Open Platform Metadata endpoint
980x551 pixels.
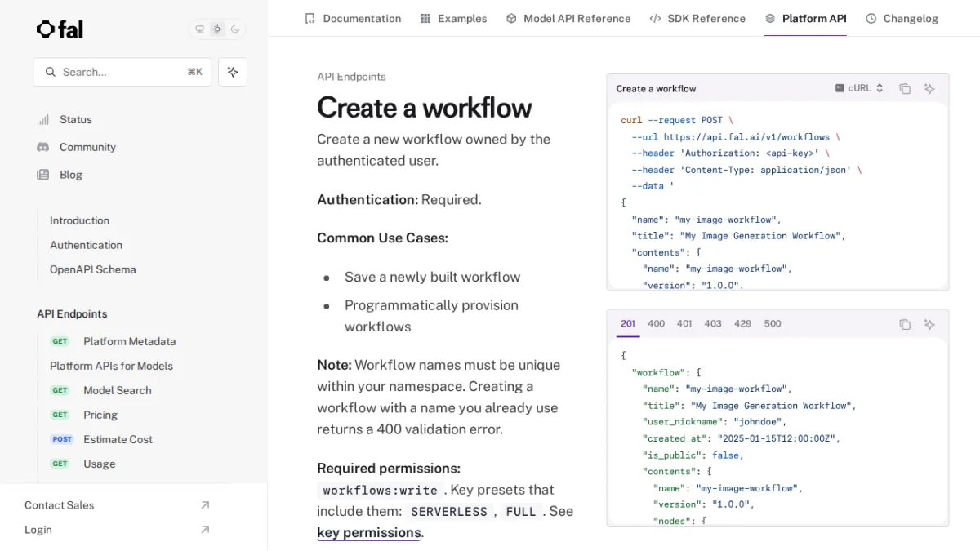(x=129, y=341)
